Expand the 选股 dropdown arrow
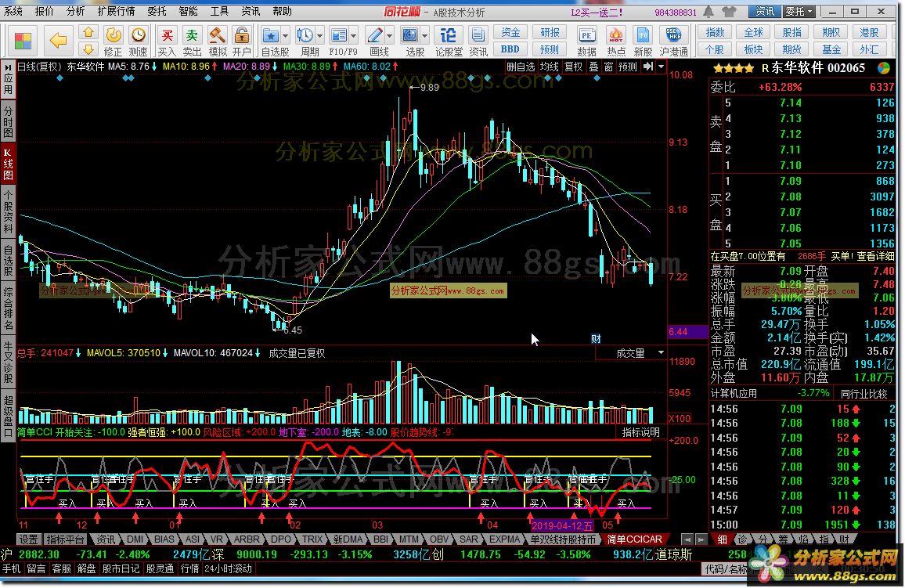 point(425,36)
